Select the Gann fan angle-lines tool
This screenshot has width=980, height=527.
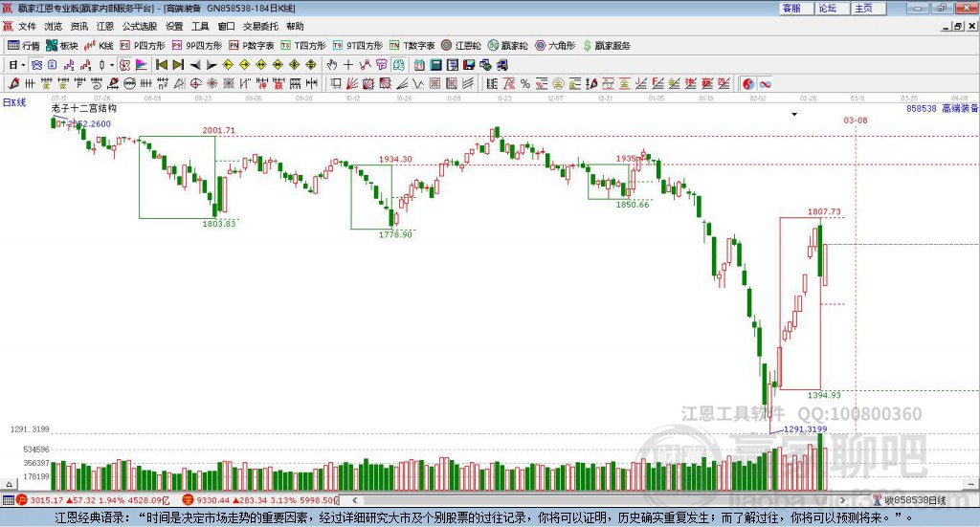click(x=352, y=83)
